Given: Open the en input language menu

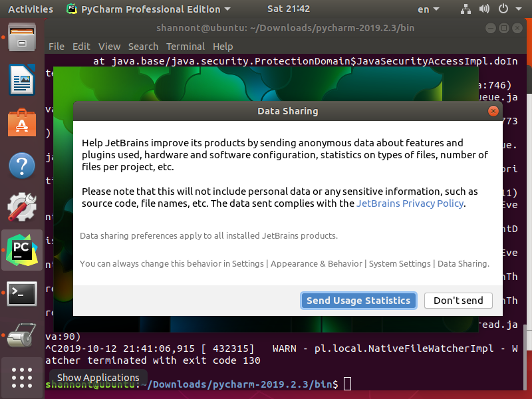Looking at the screenshot, I should click(x=428, y=9).
